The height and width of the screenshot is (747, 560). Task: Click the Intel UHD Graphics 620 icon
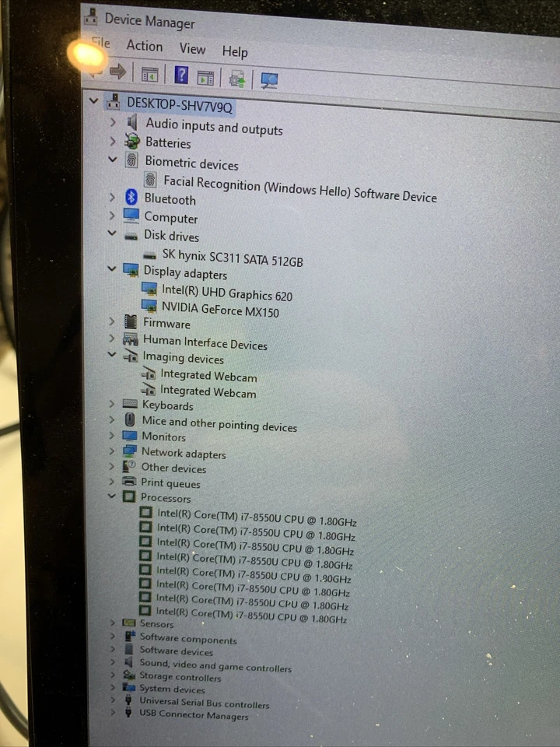(149, 289)
